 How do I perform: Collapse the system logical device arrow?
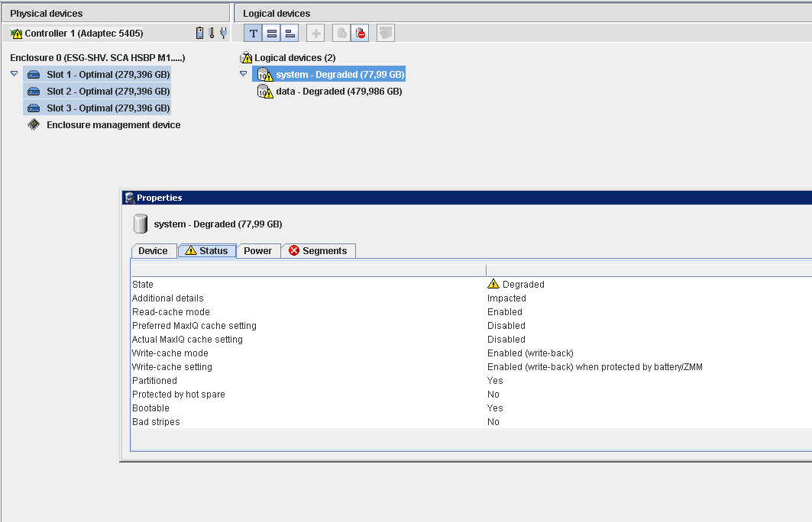pos(244,74)
